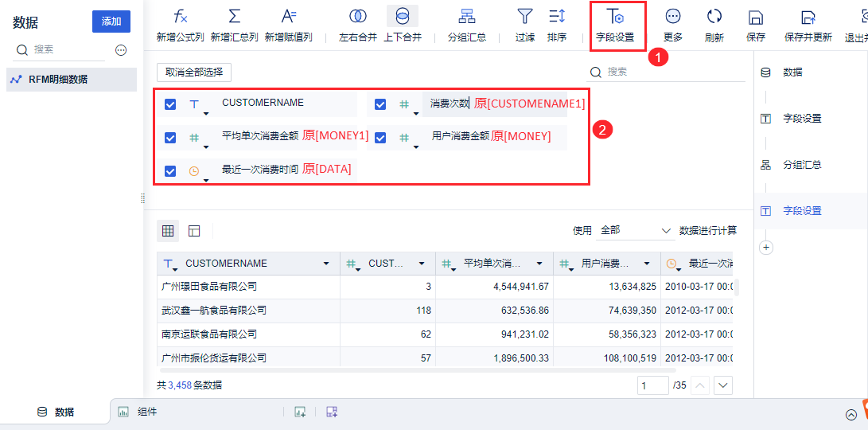The image size is (868, 430).
Task: Toggle the 最近一次消费时间 field checkbox
Action: (x=170, y=171)
